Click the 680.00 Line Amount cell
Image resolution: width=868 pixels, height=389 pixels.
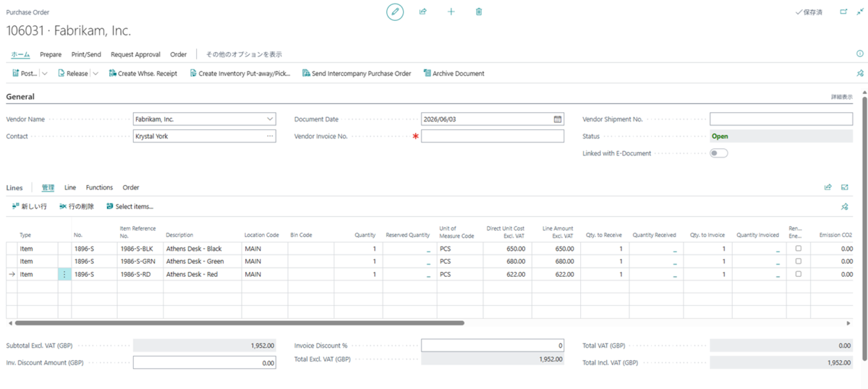click(x=555, y=261)
